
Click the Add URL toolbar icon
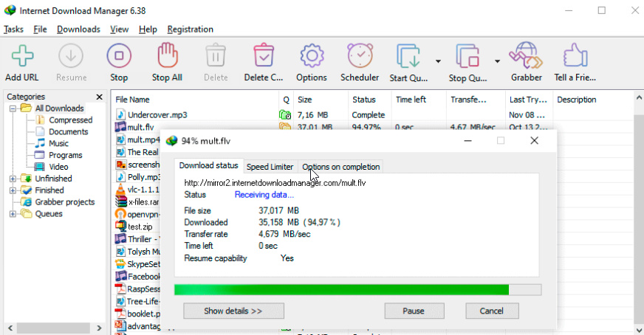[22, 56]
